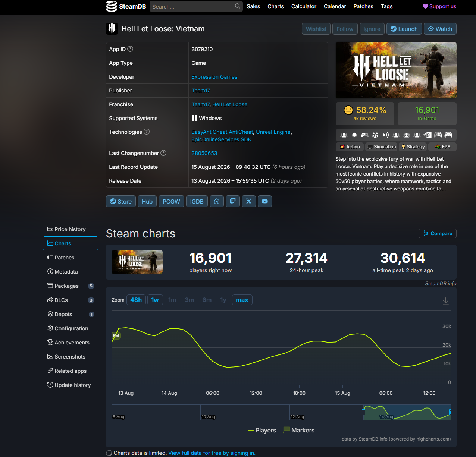This screenshot has height=457, width=476.
Task: Click the Technologies help question icon
Action: [147, 132]
